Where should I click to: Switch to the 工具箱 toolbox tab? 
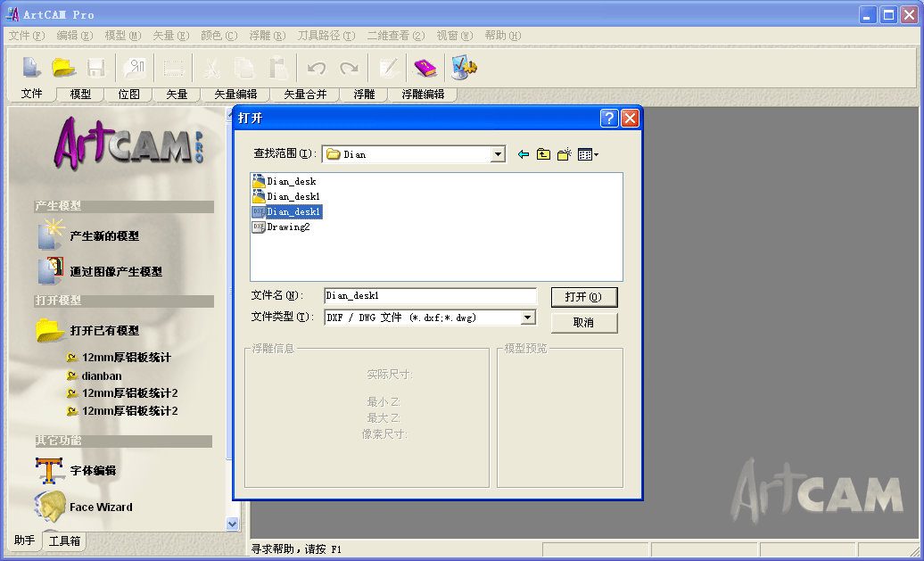(x=64, y=540)
